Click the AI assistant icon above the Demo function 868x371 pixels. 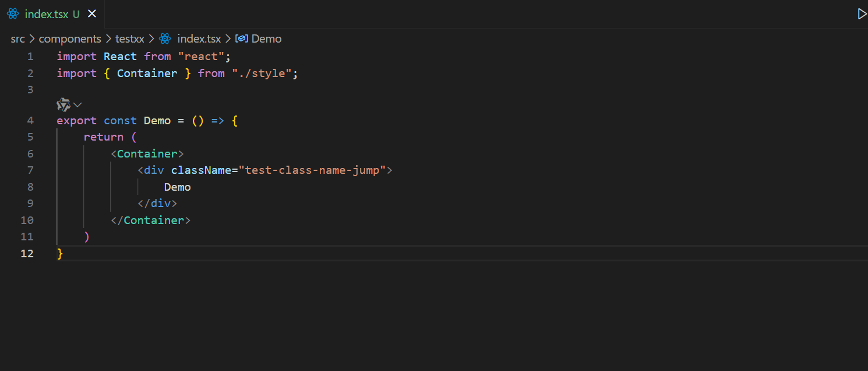click(x=63, y=104)
